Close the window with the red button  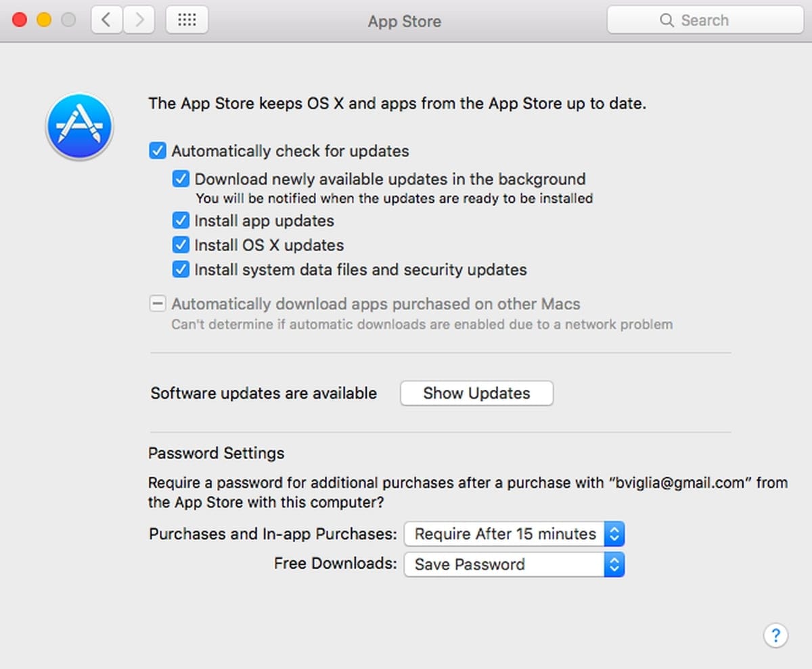[20, 20]
